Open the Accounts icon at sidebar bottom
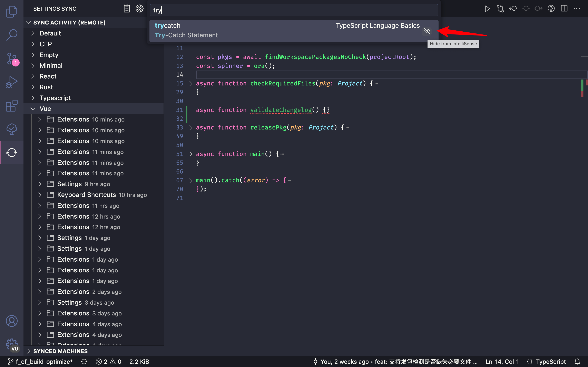Viewport: 588px width, 367px height. pos(11,321)
